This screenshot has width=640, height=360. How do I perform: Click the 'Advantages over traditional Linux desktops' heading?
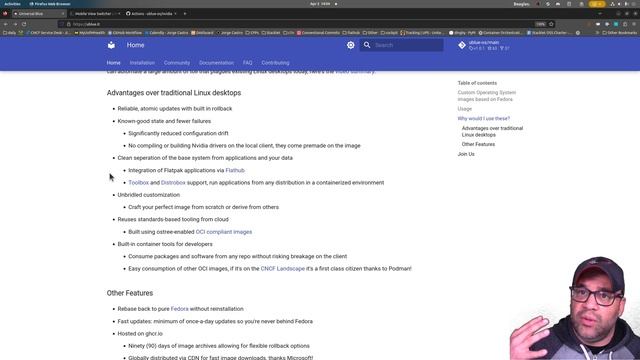pos(174,93)
